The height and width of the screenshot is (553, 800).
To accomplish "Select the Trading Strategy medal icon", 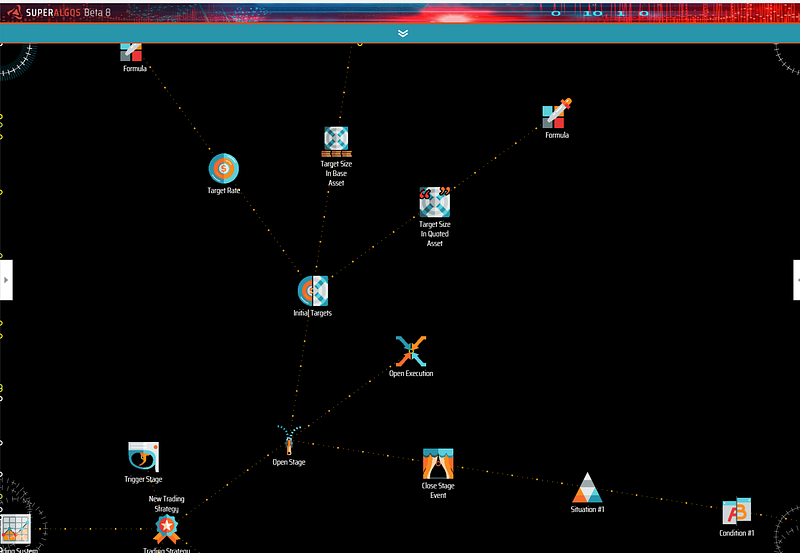I will (167, 529).
